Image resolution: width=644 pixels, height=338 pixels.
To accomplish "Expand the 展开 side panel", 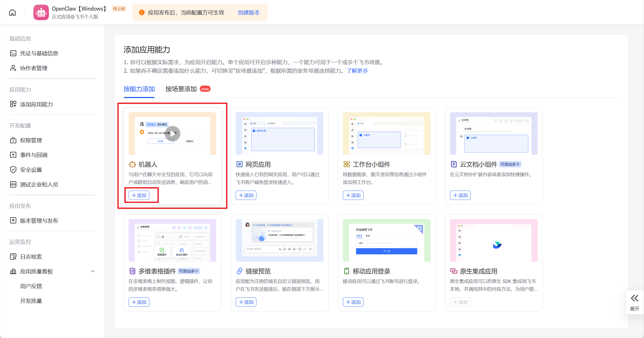I will pos(634,302).
